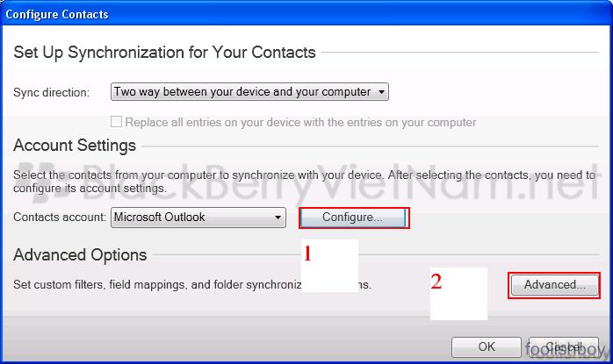Click the Account Settings heading
The image size is (613, 364).
[75, 146]
